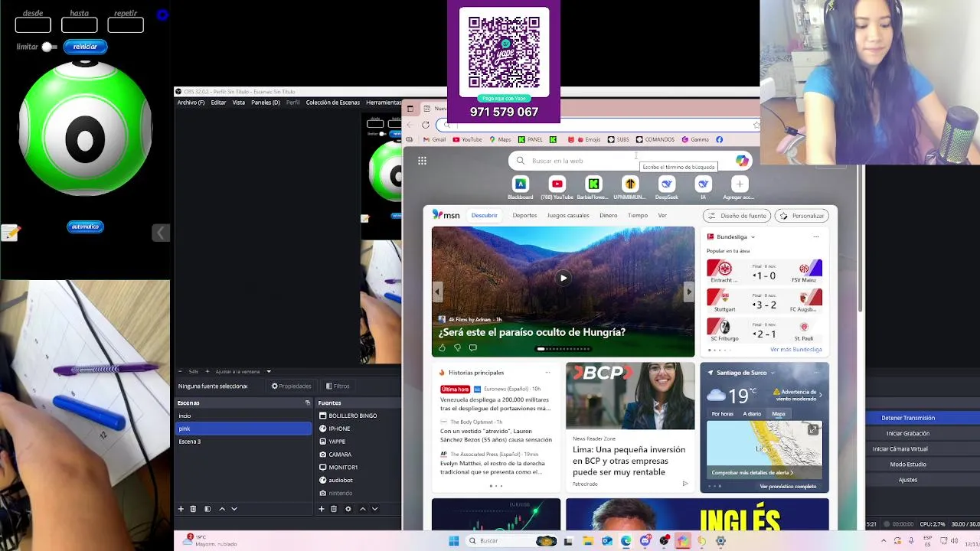Expand the Bundesliga league dropdown
The image size is (980, 551).
click(753, 237)
